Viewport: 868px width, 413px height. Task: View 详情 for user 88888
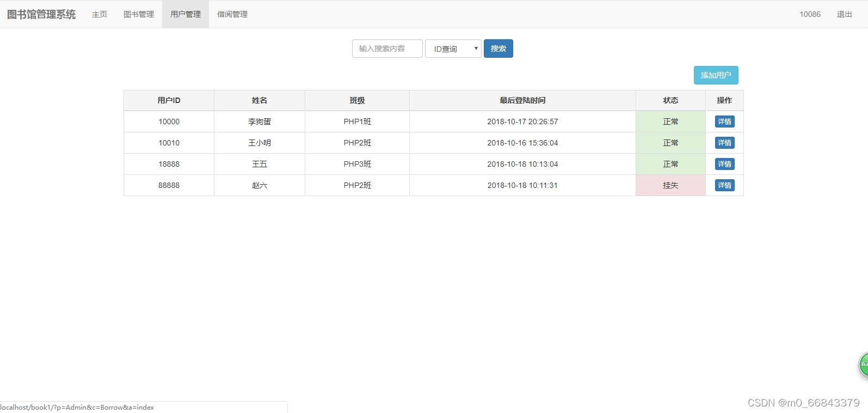[724, 185]
